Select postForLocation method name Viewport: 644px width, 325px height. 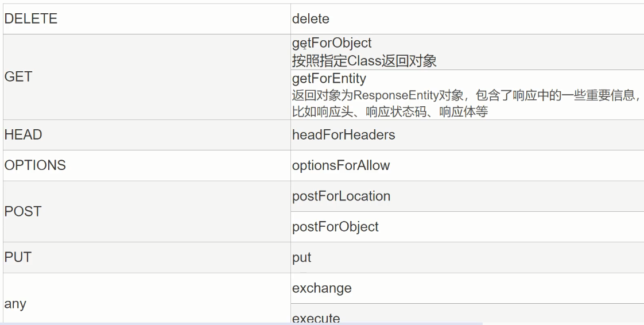(x=342, y=196)
